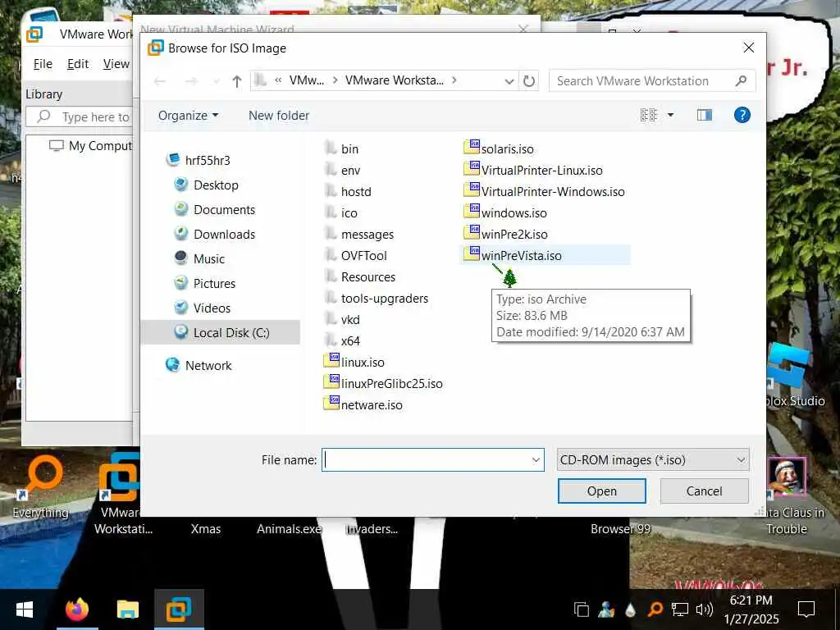Viewport: 840px width, 630px height.
Task: Select Documents in the navigation pane
Action: pyautogui.click(x=224, y=209)
